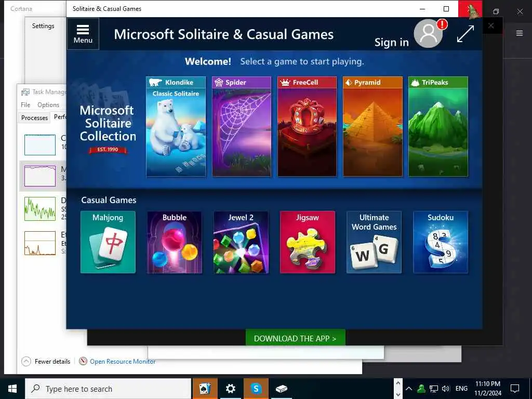
Task: Click the Task Manager title bar icon
Action: 25,92
